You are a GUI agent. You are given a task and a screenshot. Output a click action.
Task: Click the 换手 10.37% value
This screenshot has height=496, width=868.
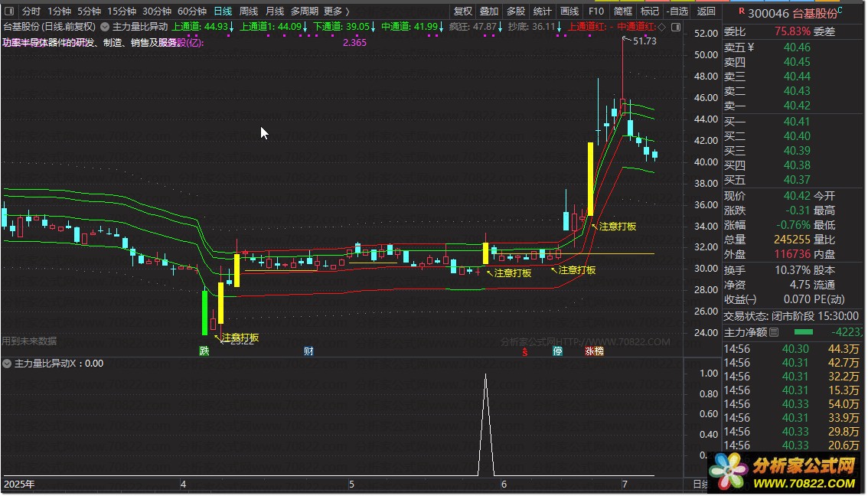tap(792, 270)
